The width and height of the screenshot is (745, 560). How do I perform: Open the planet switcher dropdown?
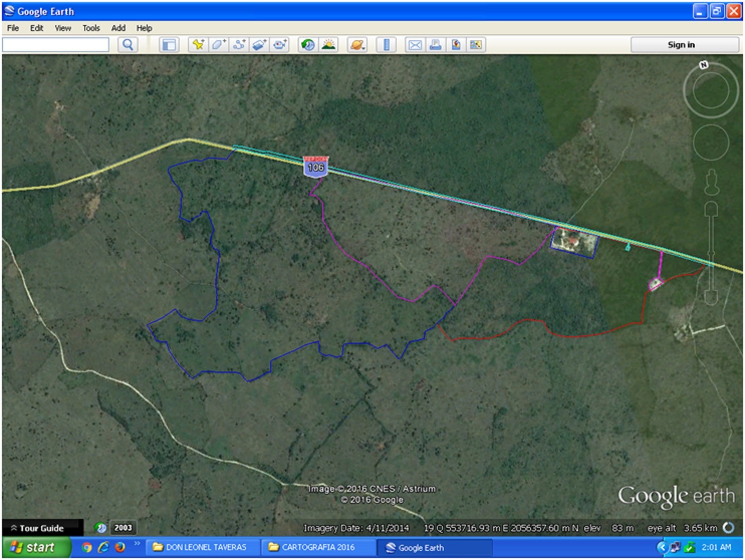click(357, 45)
